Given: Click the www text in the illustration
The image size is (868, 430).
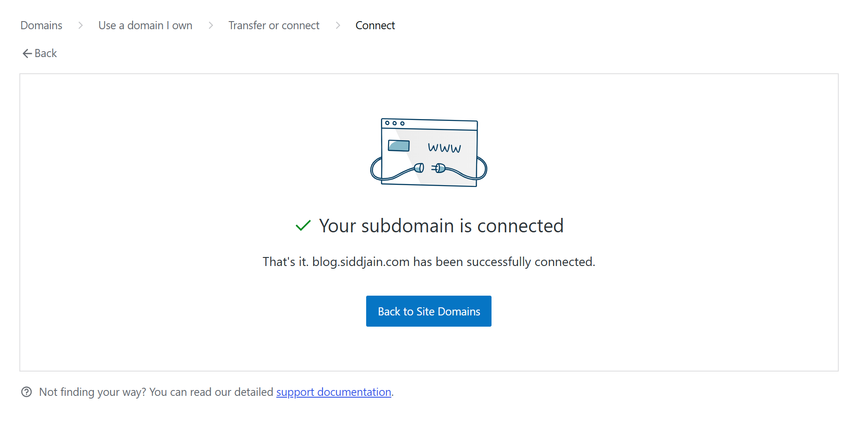Looking at the screenshot, I should point(444,148).
